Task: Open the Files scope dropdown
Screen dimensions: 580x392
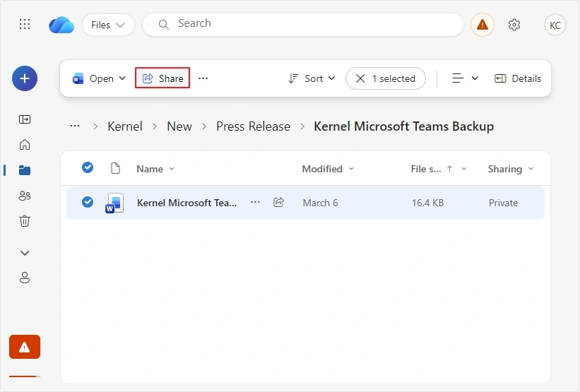Action: [108, 25]
